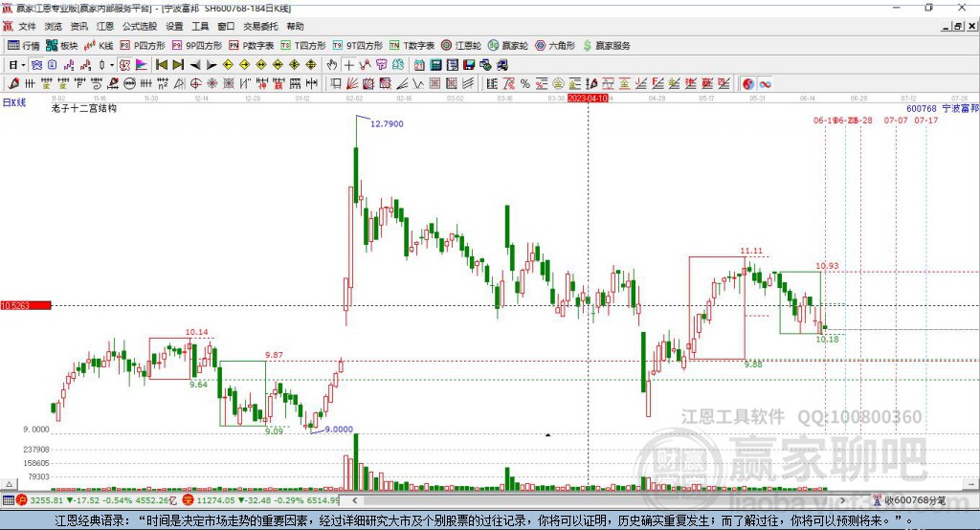
Task: Click the Shanghai index 3255.81 status entry
Action: tap(97, 500)
